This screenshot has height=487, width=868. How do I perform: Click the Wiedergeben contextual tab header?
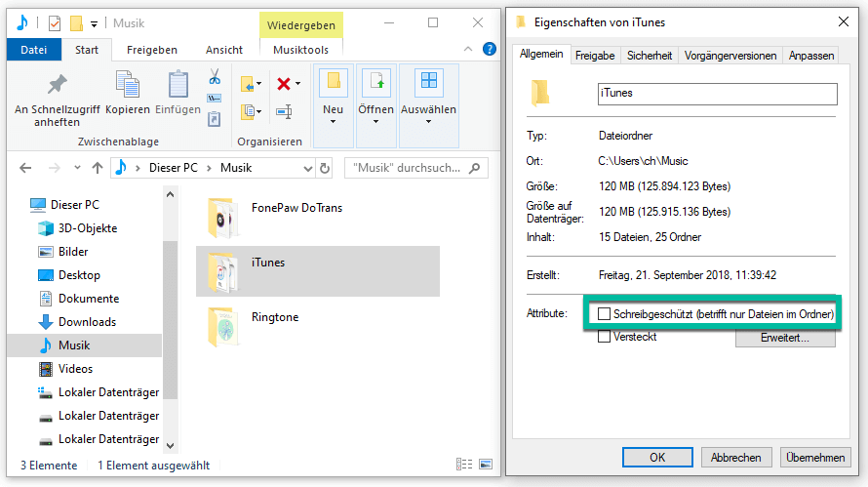click(301, 25)
